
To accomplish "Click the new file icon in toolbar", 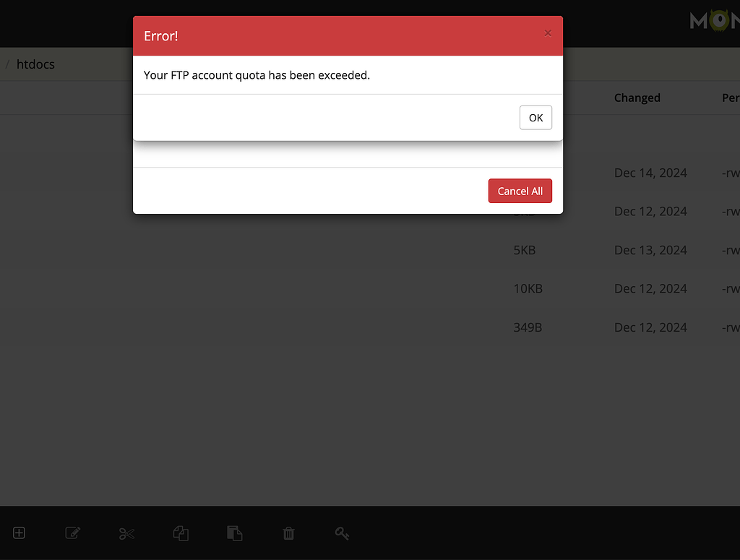I will coord(19,533).
